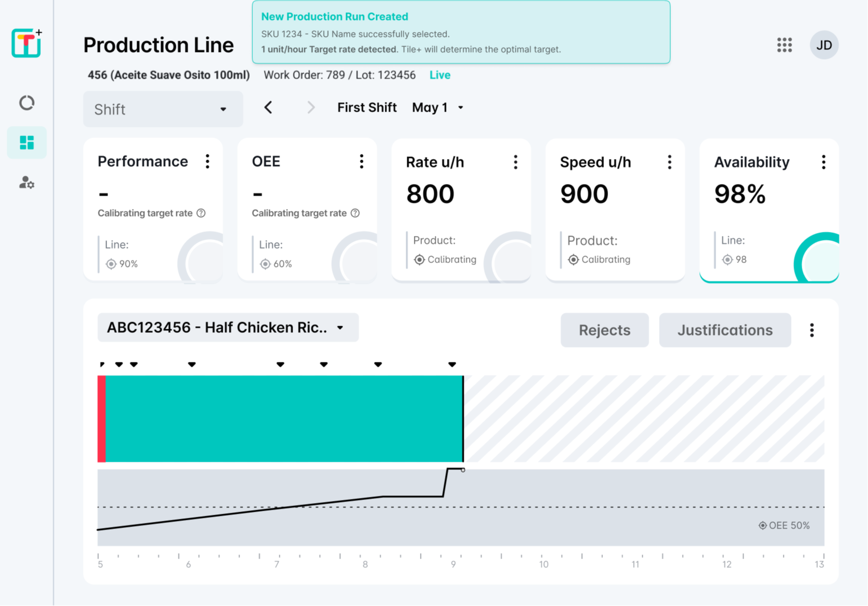
Task: Open the May 1 date dropdown
Action: (x=438, y=108)
